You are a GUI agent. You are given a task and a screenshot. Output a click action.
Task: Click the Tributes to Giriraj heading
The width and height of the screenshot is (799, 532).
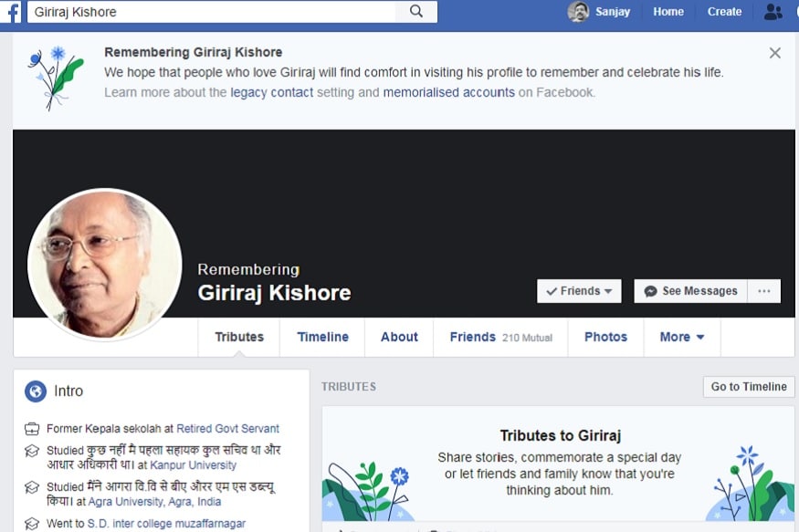click(561, 436)
